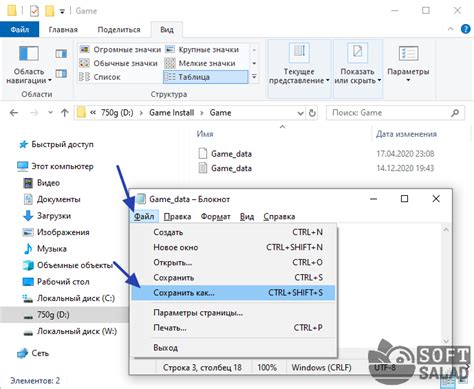This screenshot has height=389, width=474.
Task: Choose Сохранить как... from the File menu
Action: pos(233,293)
